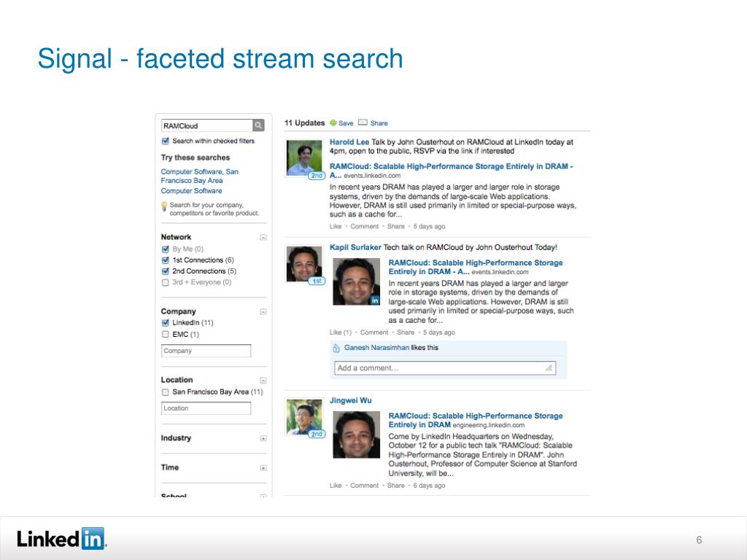Screen dimensions: 747x560
Task: Collapse the Network filter section
Action: (x=263, y=237)
